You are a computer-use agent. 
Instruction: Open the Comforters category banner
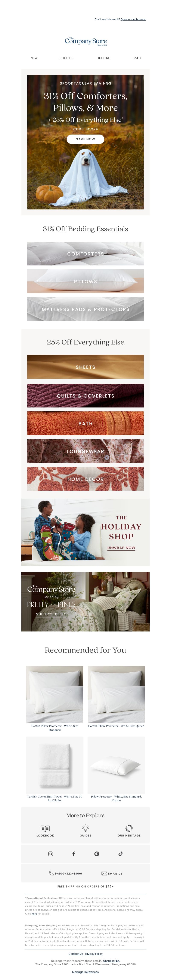point(85,253)
